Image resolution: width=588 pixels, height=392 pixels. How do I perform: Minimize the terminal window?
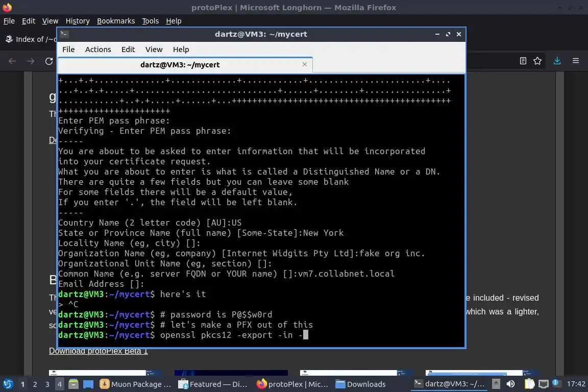(437, 34)
